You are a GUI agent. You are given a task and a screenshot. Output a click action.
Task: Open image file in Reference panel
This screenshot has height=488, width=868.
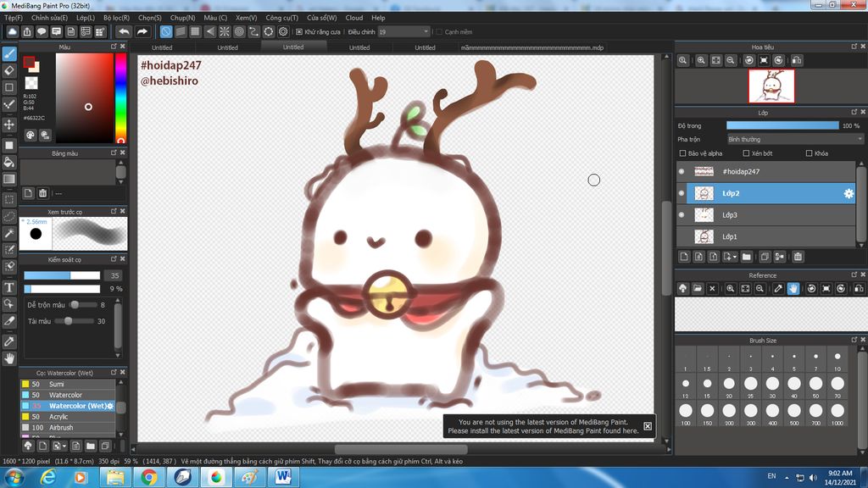(x=698, y=288)
